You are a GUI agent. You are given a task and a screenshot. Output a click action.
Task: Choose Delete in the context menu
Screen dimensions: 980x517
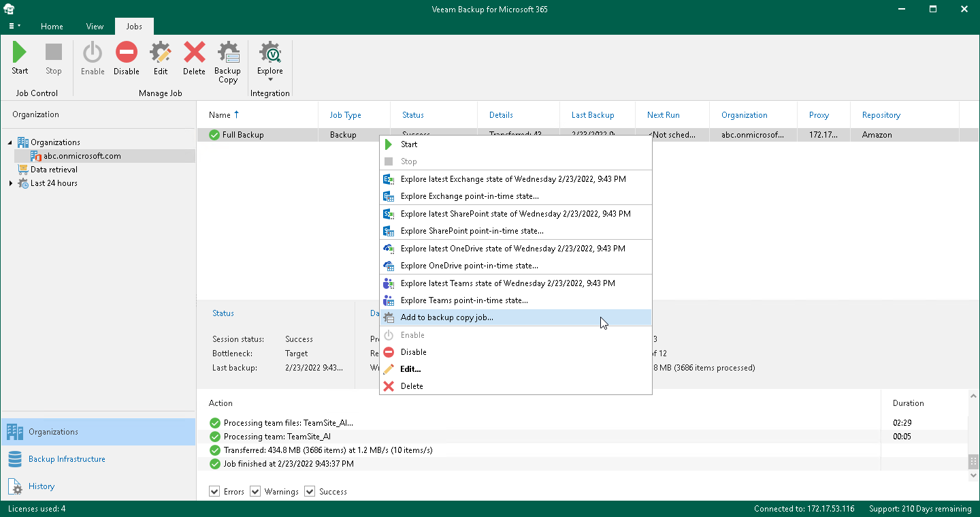pyautogui.click(x=516, y=386)
